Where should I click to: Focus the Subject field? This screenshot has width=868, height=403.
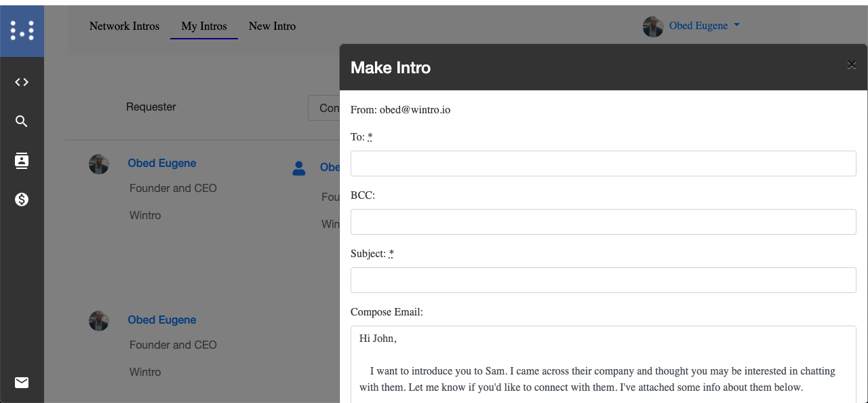click(603, 280)
